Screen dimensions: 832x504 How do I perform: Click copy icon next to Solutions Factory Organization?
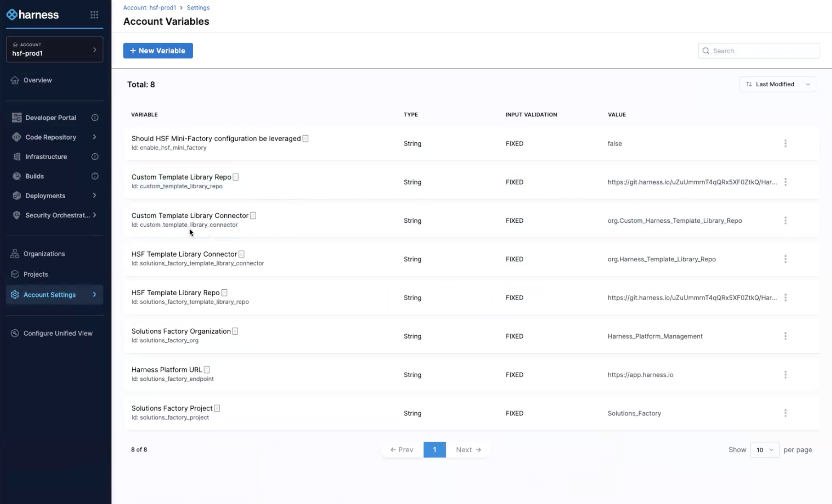click(235, 331)
